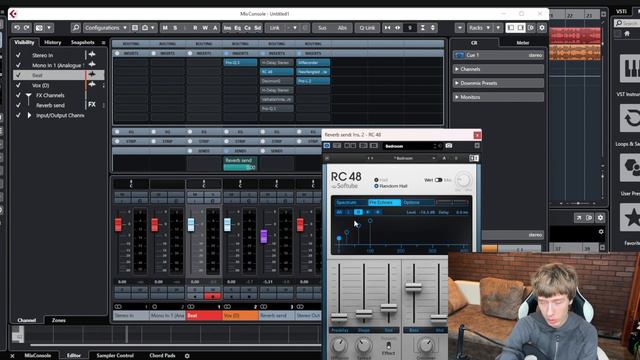Uncheck visibility of Vox (D) channel
Screen dimensions: 640x360
point(18,85)
